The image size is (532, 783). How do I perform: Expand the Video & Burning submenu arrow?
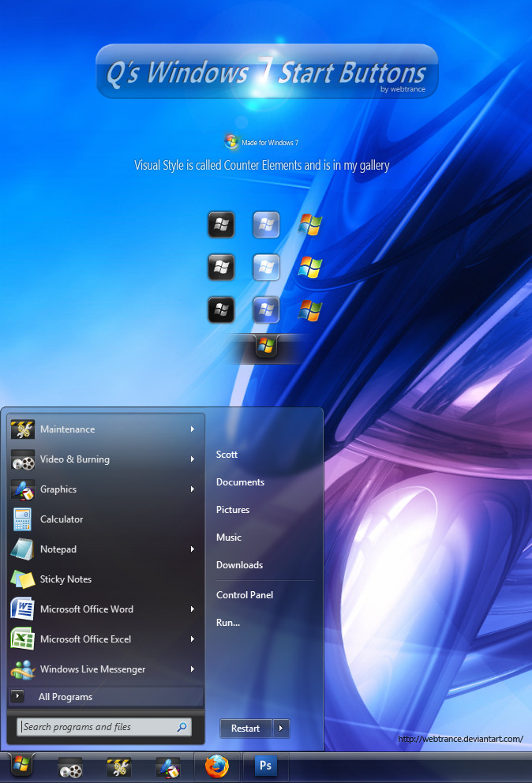pos(193,459)
